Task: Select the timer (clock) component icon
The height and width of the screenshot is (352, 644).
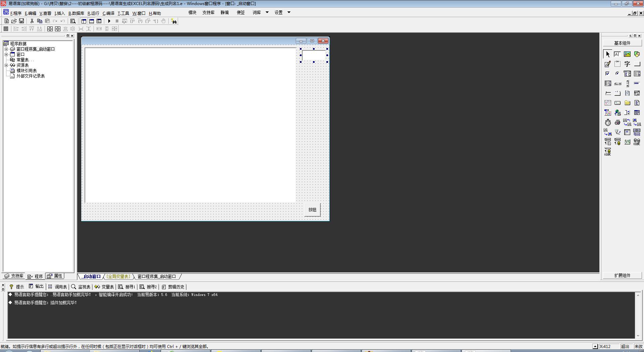Action: [608, 123]
